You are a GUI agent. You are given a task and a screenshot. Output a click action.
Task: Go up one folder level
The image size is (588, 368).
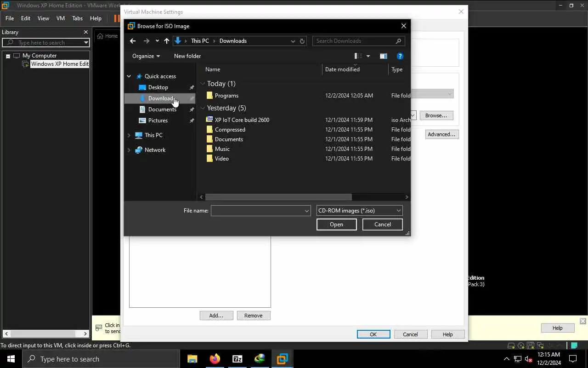pyautogui.click(x=167, y=41)
